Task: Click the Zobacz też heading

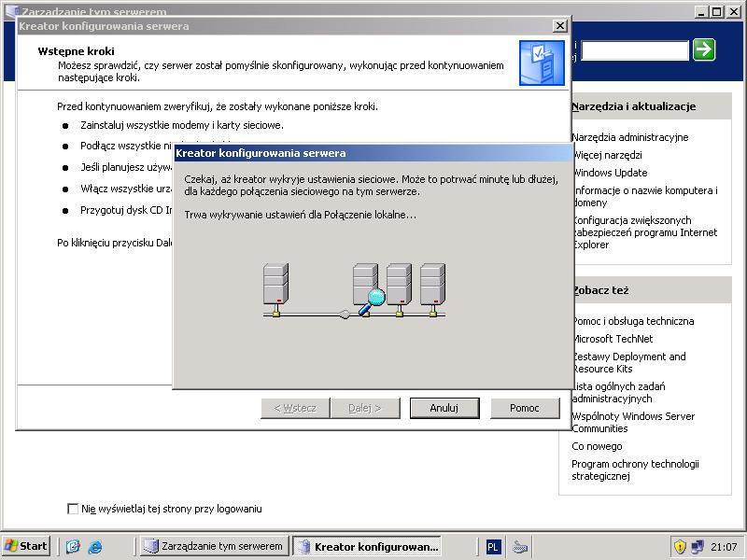Action: (x=600, y=290)
